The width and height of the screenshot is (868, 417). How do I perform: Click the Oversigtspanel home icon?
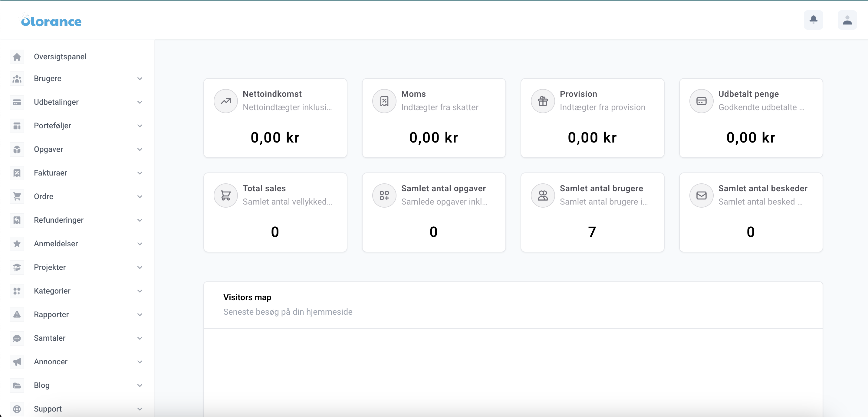(17, 57)
